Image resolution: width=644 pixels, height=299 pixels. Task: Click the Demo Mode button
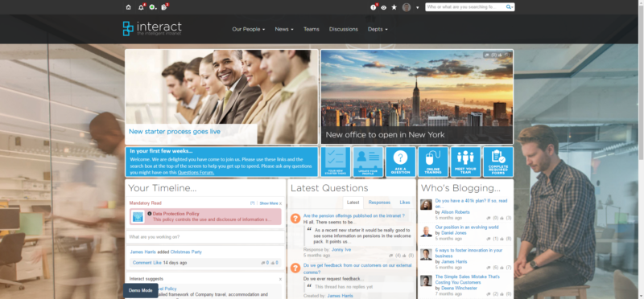click(140, 290)
